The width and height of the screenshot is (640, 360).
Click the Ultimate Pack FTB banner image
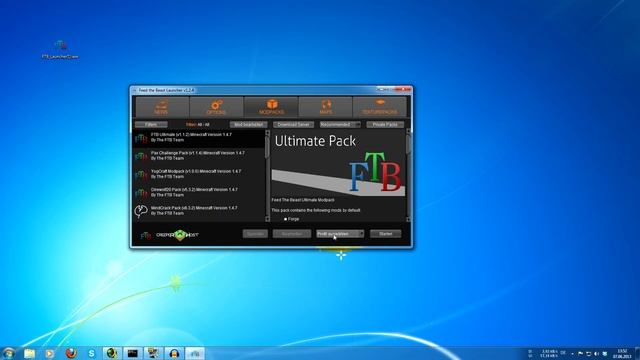338,164
